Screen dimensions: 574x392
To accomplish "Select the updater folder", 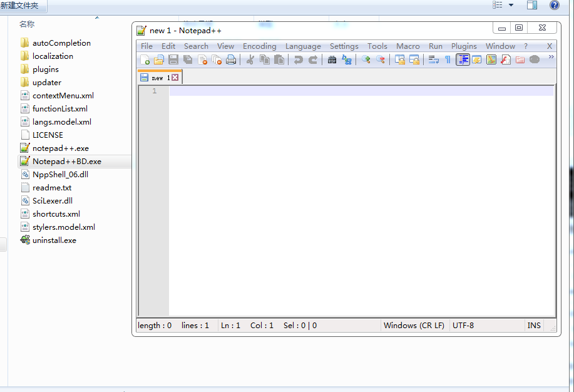I will click(46, 83).
